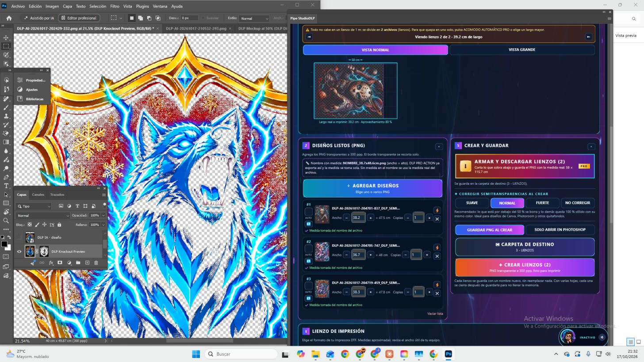
Task: Select the Gradient tool
Action: 6,142
